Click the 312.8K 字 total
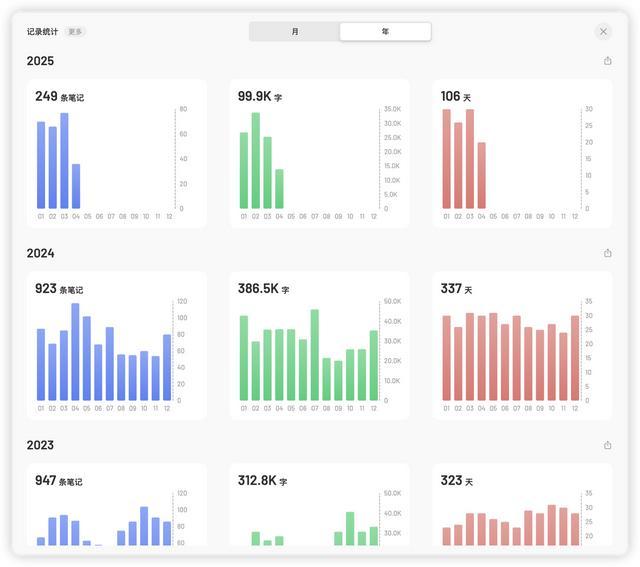The image size is (640, 567). (x=262, y=480)
